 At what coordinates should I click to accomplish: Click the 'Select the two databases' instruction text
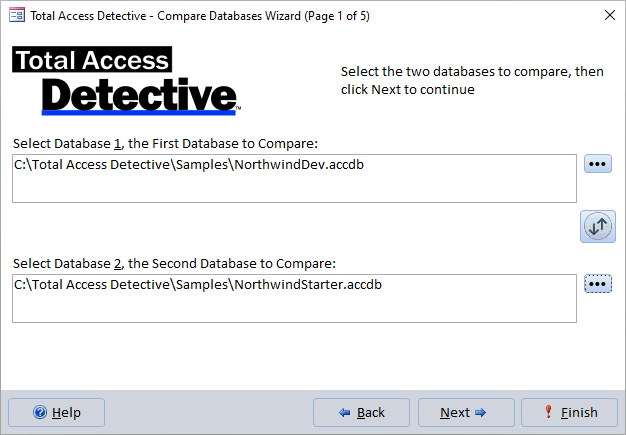click(x=472, y=80)
